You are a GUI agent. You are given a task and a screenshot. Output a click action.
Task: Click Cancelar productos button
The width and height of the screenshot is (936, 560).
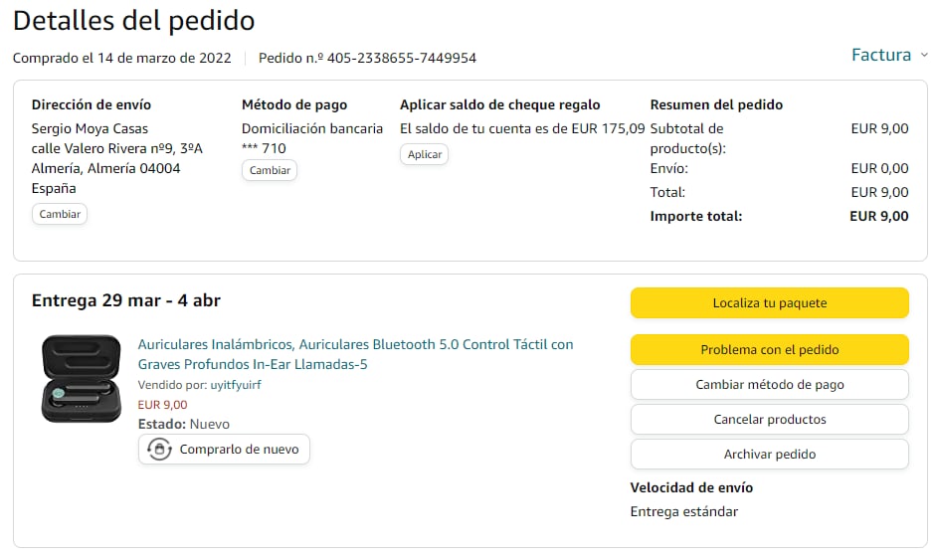point(769,419)
